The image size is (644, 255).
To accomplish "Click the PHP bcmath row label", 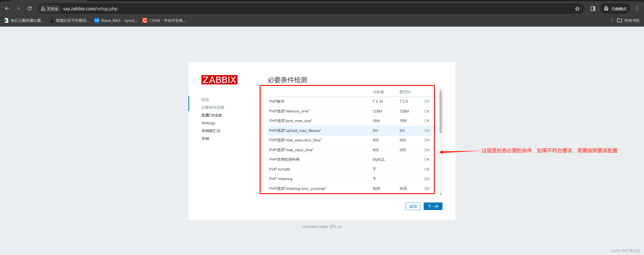I will tap(280, 169).
